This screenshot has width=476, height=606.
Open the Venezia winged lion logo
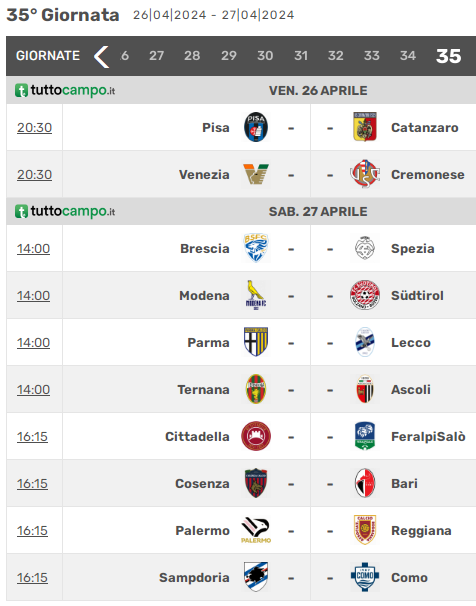[x=256, y=174]
